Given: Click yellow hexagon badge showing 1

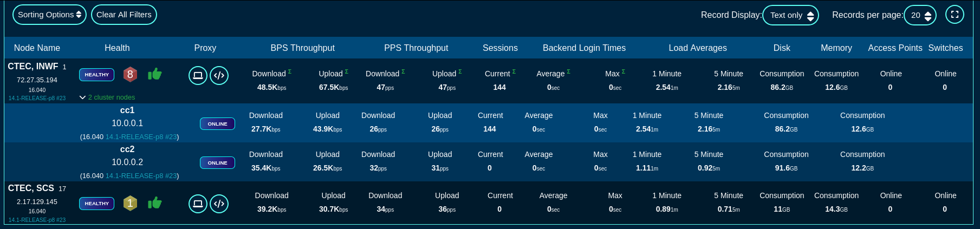Looking at the screenshot, I should [x=130, y=203].
